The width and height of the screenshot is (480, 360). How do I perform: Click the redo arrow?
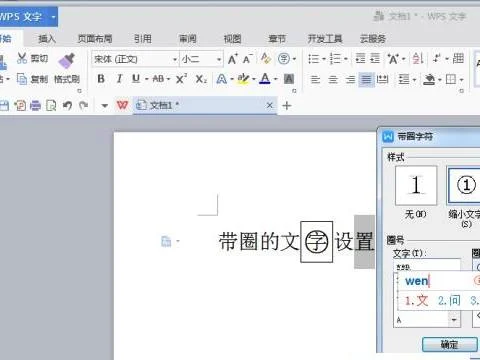point(83,106)
